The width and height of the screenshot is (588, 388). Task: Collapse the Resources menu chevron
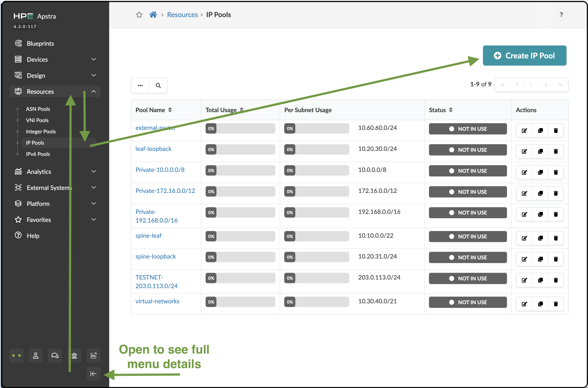[94, 92]
